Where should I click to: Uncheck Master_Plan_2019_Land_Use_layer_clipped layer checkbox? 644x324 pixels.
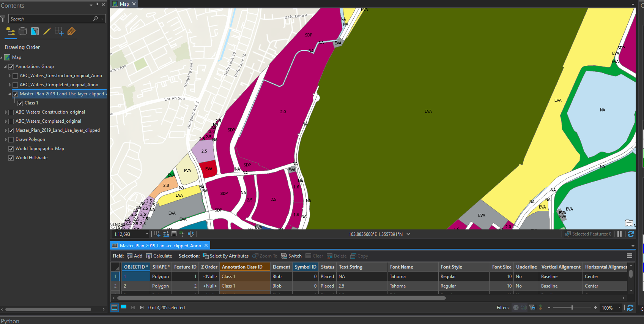pos(11,131)
